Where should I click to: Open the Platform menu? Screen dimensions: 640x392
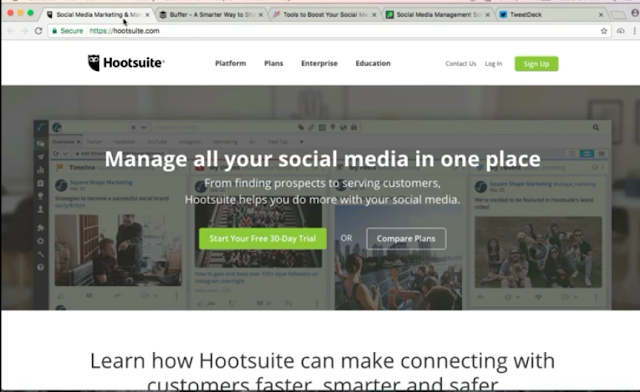point(231,63)
